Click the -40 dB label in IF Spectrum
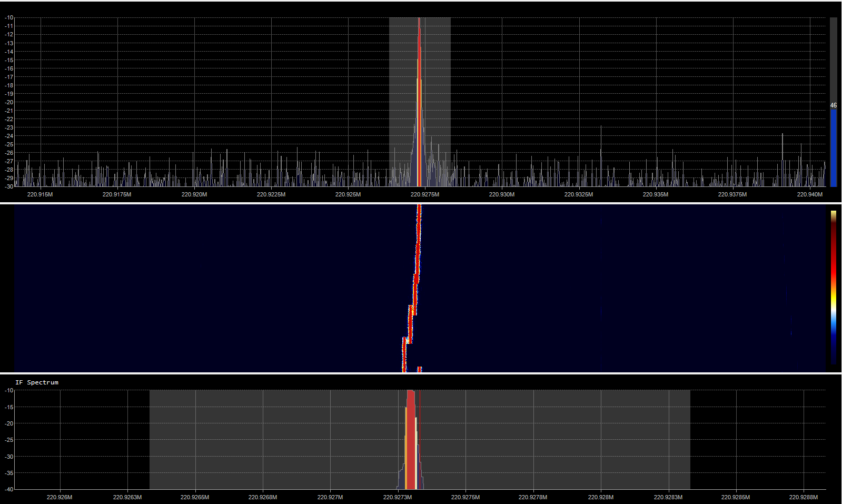Screen dimensions: 842x504 9,489
